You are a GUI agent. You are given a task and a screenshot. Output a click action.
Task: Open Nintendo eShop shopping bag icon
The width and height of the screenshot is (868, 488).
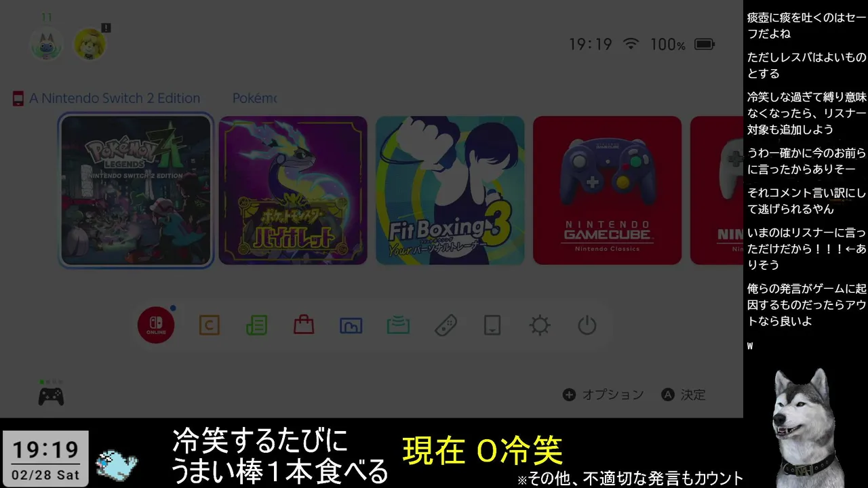pyautogui.click(x=304, y=325)
